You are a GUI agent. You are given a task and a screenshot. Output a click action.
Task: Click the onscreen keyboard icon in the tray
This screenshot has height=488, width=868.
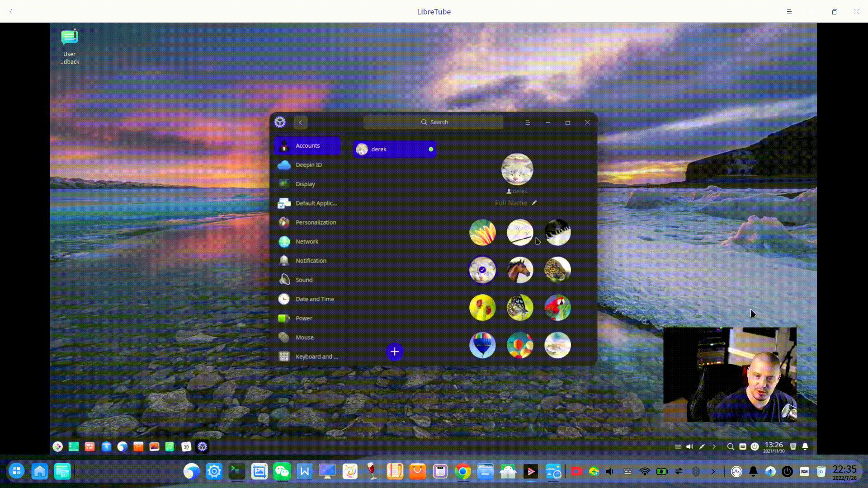(805, 471)
